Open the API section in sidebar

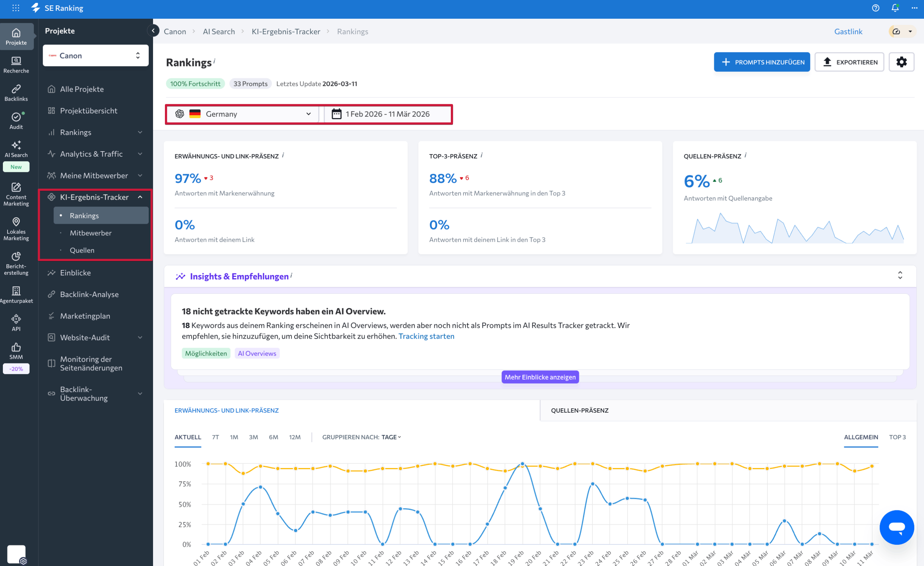click(16, 322)
